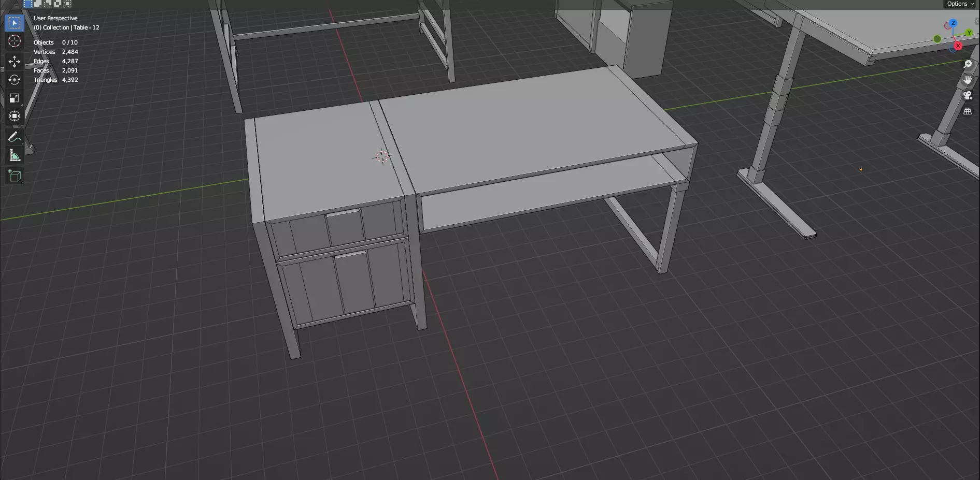Switch perspective/orthographic with grid icon
980x480 pixels.
[x=968, y=111]
